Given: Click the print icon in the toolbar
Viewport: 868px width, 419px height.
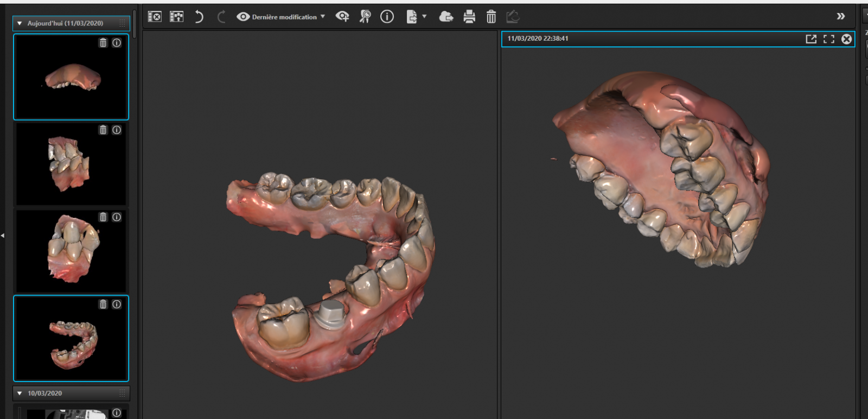Looking at the screenshot, I should (x=469, y=17).
